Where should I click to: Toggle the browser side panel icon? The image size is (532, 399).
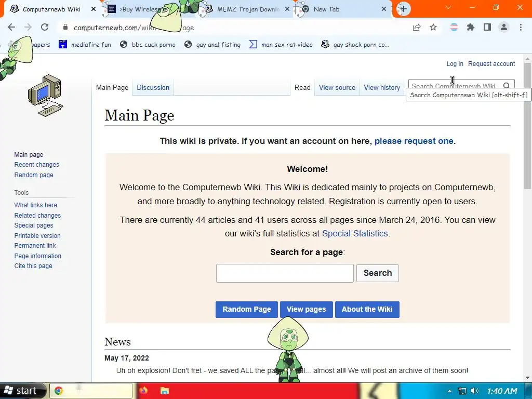(x=487, y=28)
